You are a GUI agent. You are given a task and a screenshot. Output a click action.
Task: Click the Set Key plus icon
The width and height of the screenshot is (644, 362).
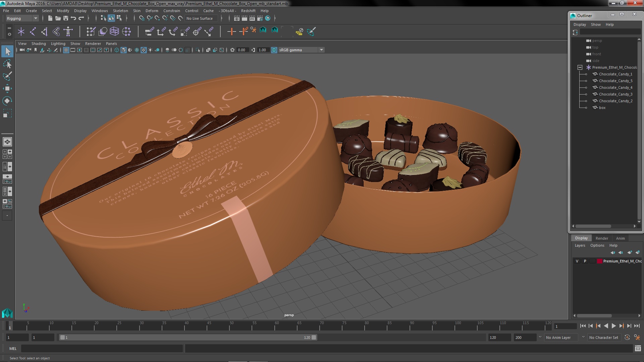231,32
